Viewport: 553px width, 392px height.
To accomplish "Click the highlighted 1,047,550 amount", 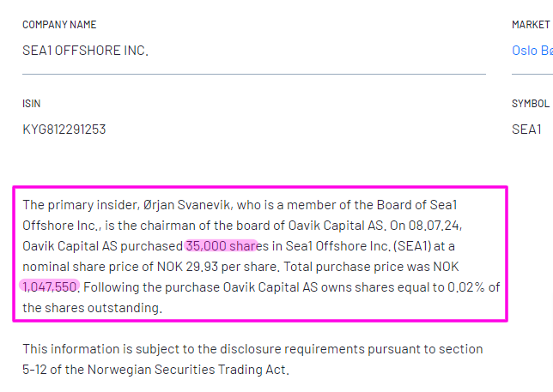I will 50,287.
